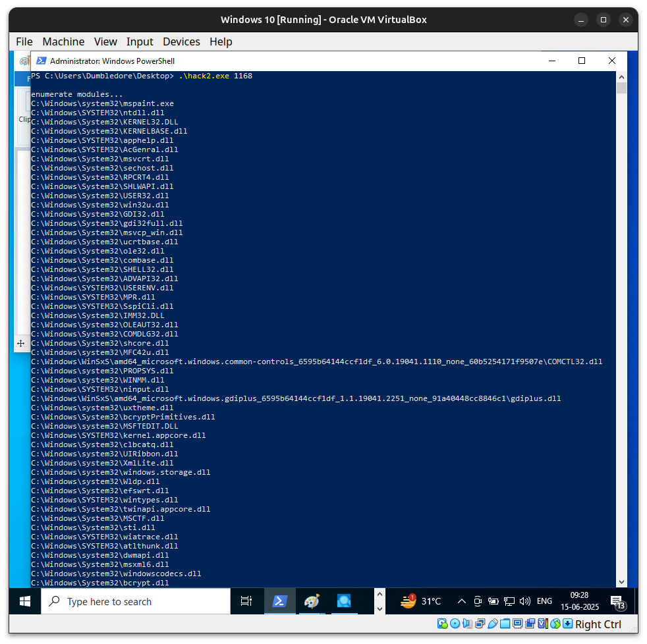Open the blue app next to Paint

click(x=344, y=602)
